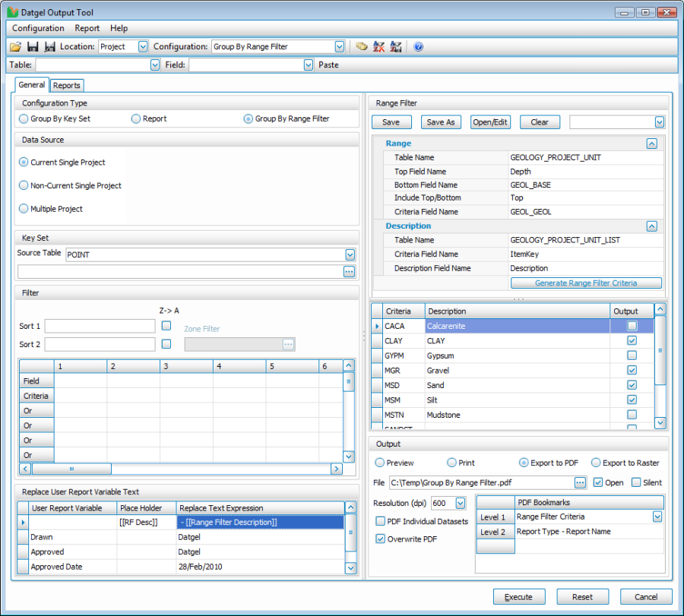This screenshot has width=684, height=616.
Task: Open the Source Table POINT dropdown
Action: (350, 255)
